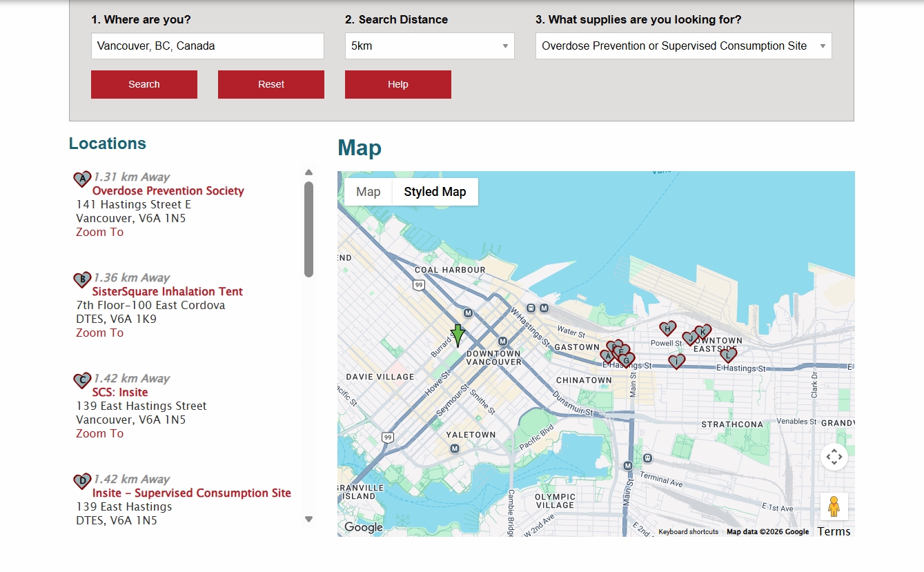Click the address "141 Hastings Street E"
This screenshot has width=924, height=572.
coord(134,205)
